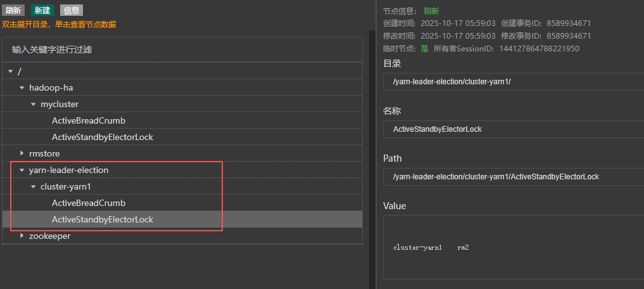Select ActiveBreadCrumb under mycluster

click(89, 120)
